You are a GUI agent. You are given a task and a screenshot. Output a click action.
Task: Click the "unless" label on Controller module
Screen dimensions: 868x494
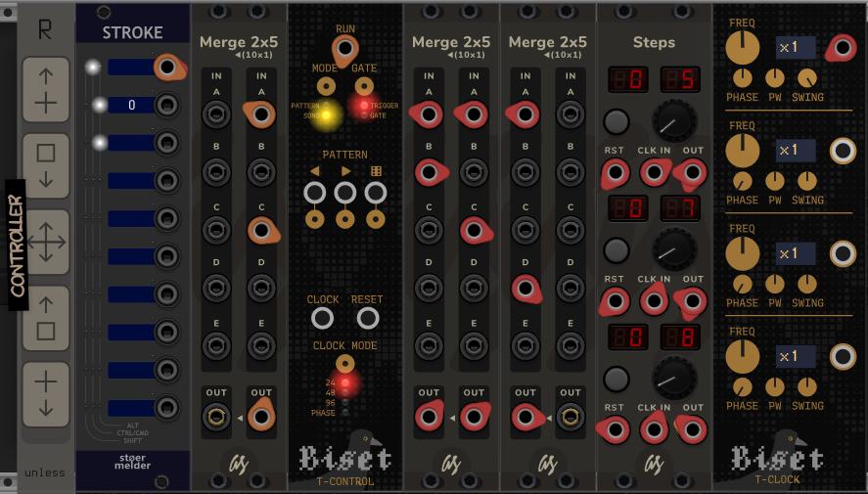(x=45, y=473)
